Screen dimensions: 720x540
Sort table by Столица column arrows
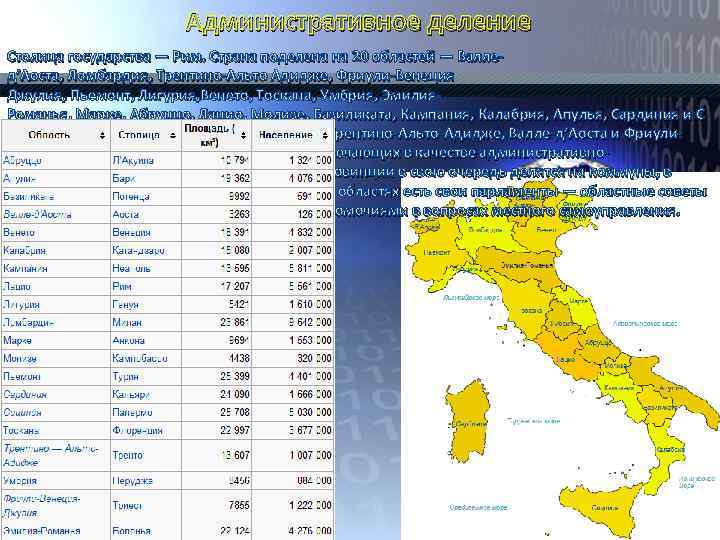[x=173, y=135]
